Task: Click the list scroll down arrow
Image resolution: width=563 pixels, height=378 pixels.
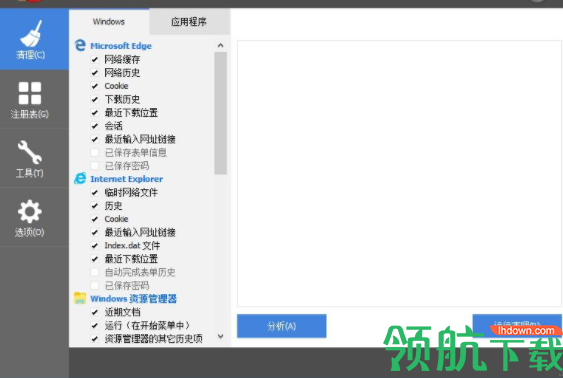Action: (220, 336)
